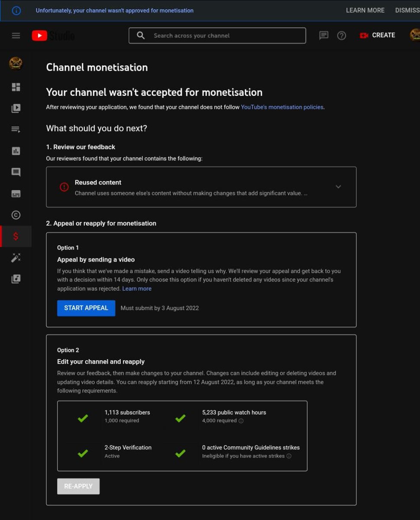
Task: Open the account avatar in header
Action: 415,35
